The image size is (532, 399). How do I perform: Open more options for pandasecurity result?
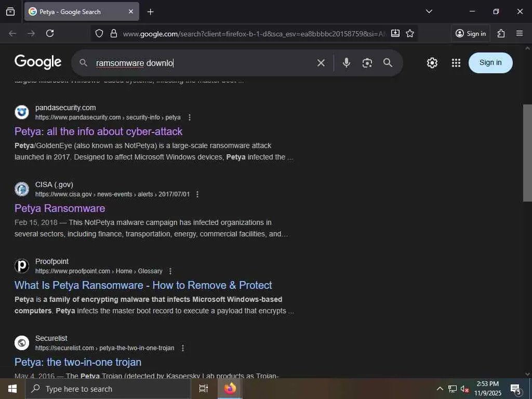click(190, 117)
